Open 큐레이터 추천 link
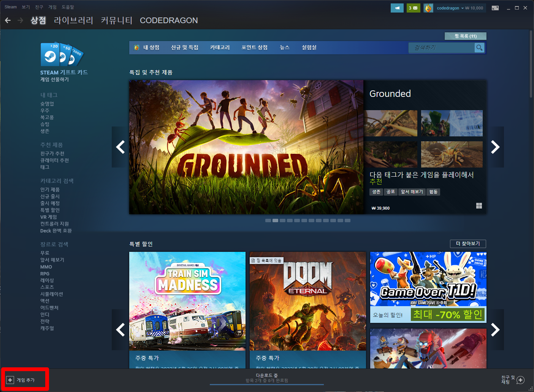Screen dimensions: 534x392 click(x=54, y=160)
